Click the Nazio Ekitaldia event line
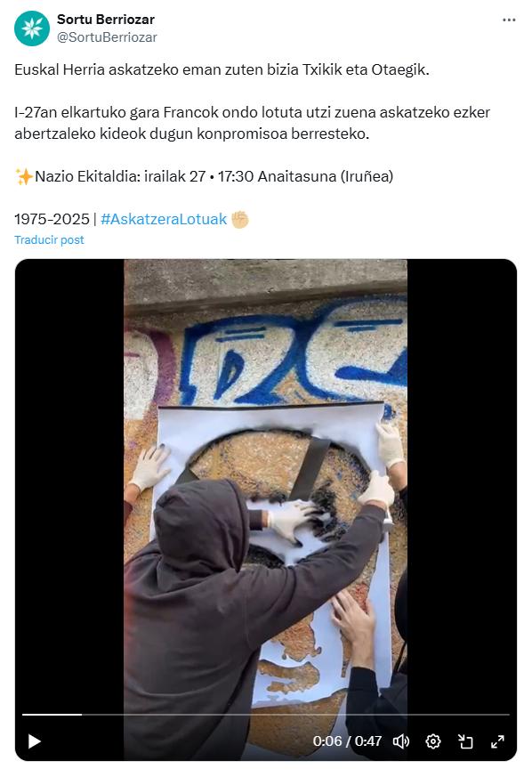This screenshot has height=777, width=532. click(204, 176)
